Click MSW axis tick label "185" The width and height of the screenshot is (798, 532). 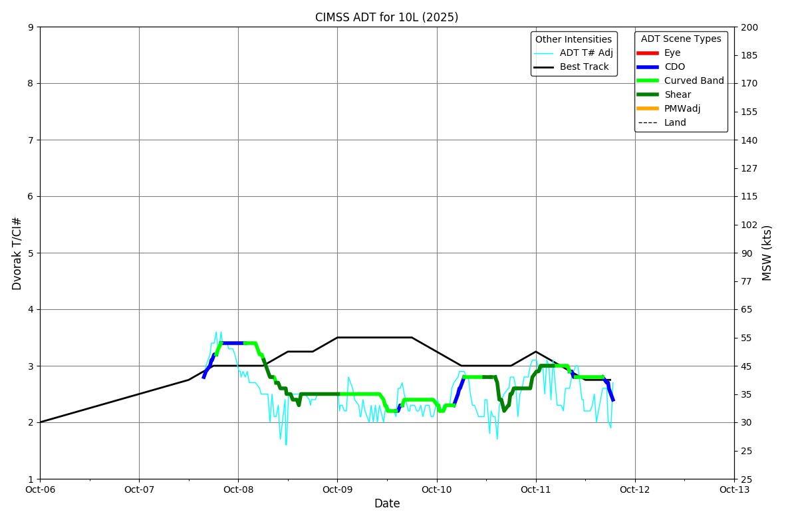pos(749,55)
